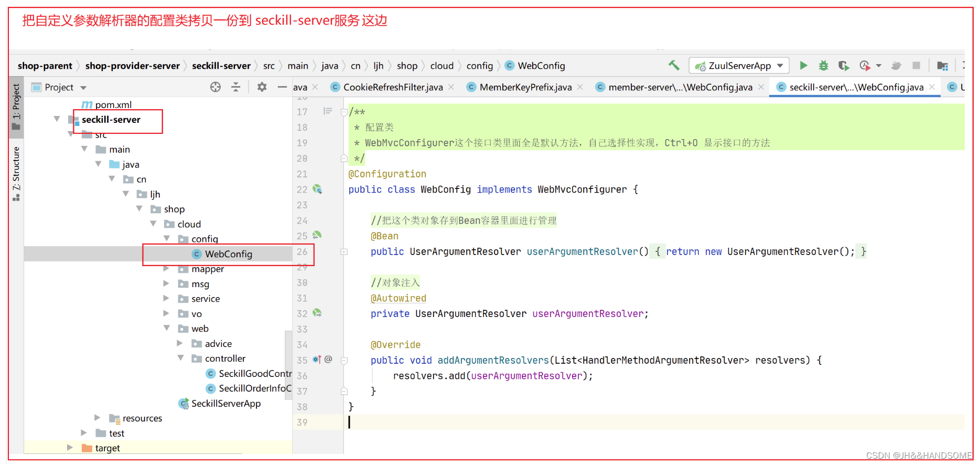Expand the msg package node

coord(167,283)
